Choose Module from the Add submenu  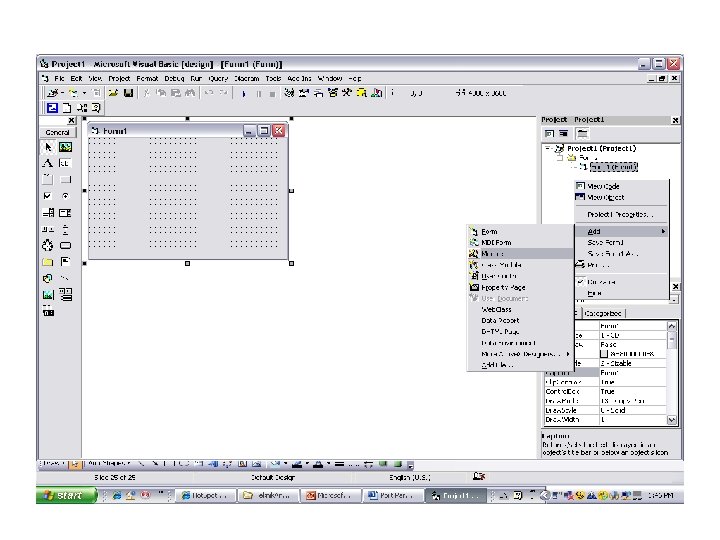coord(519,253)
